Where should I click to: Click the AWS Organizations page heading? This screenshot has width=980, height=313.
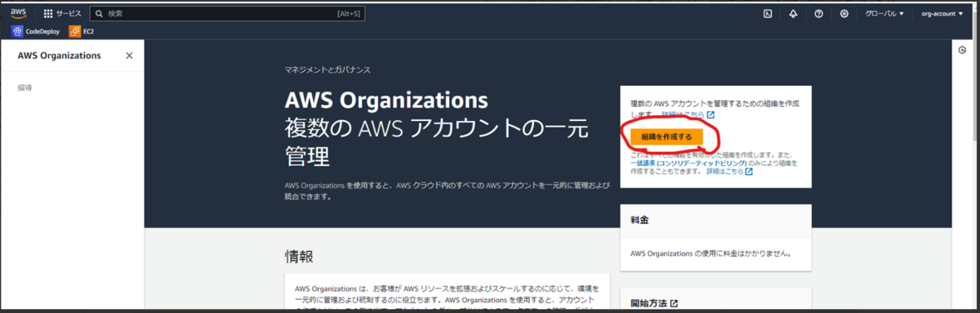pyautogui.click(x=386, y=101)
